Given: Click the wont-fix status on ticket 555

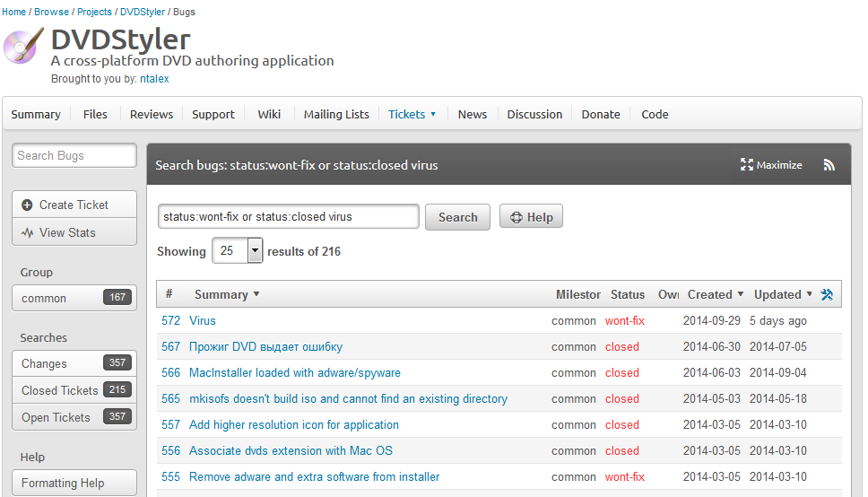Looking at the screenshot, I should tap(624, 476).
